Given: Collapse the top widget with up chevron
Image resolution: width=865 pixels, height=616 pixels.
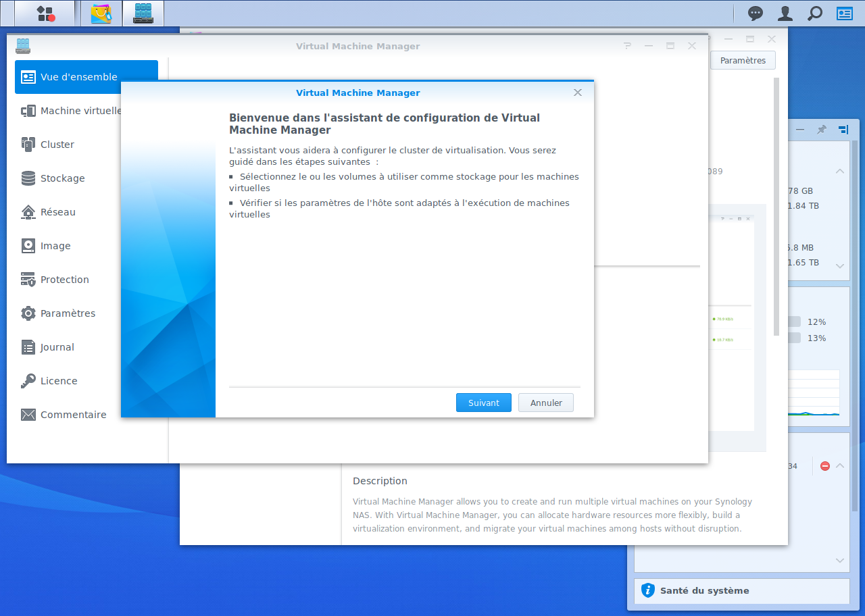Looking at the screenshot, I should pos(840,171).
